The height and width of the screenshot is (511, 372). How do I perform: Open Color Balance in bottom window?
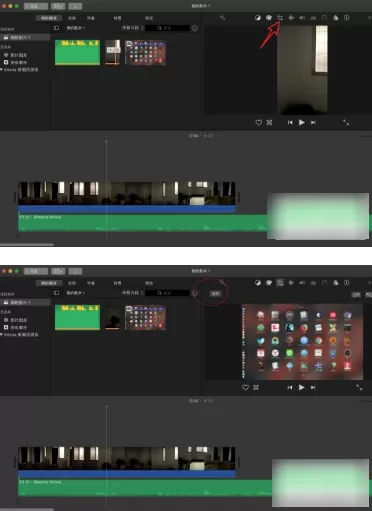coord(258,283)
